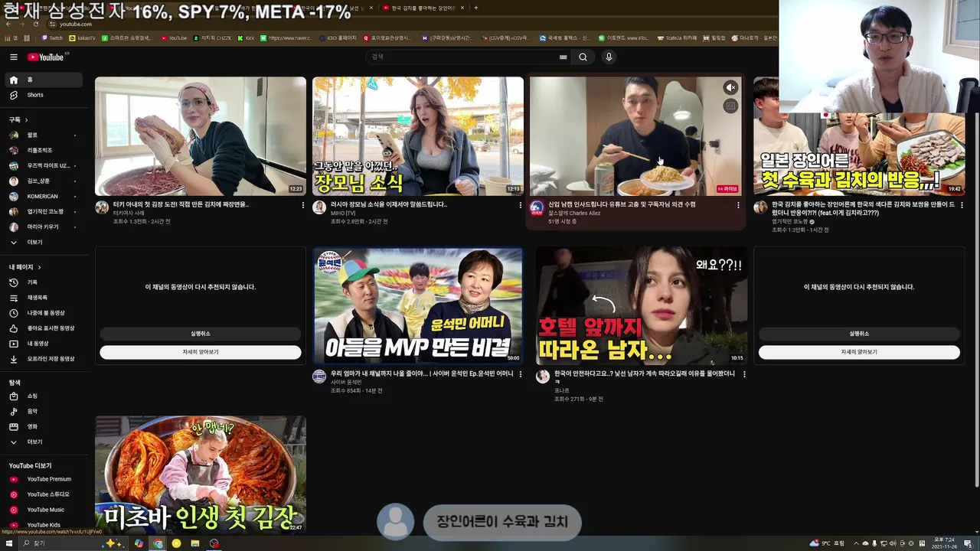This screenshot has width=980, height=551.
Task: Click the search magnifier button
Action: coord(583,57)
